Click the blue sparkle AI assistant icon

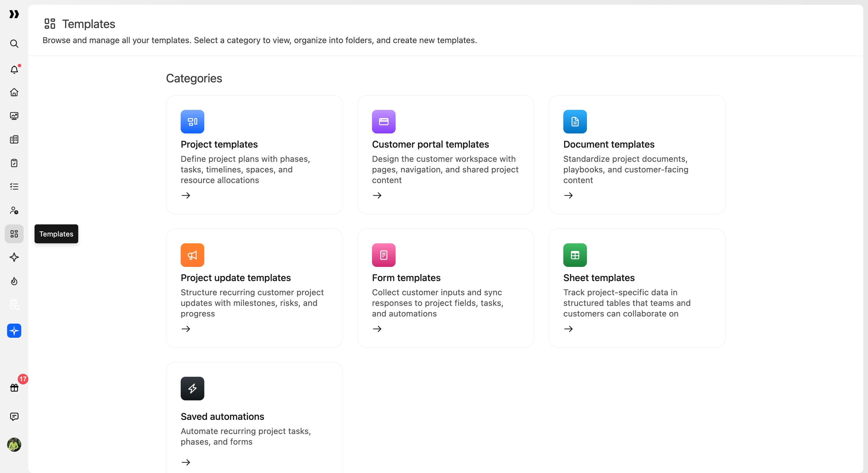tap(14, 331)
